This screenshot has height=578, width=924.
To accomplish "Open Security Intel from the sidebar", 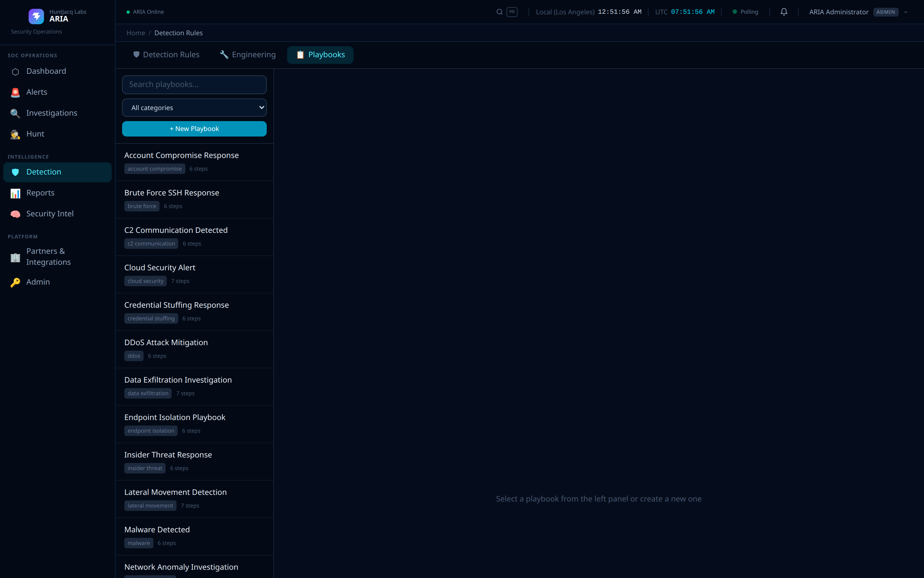I will click(x=57, y=214).
